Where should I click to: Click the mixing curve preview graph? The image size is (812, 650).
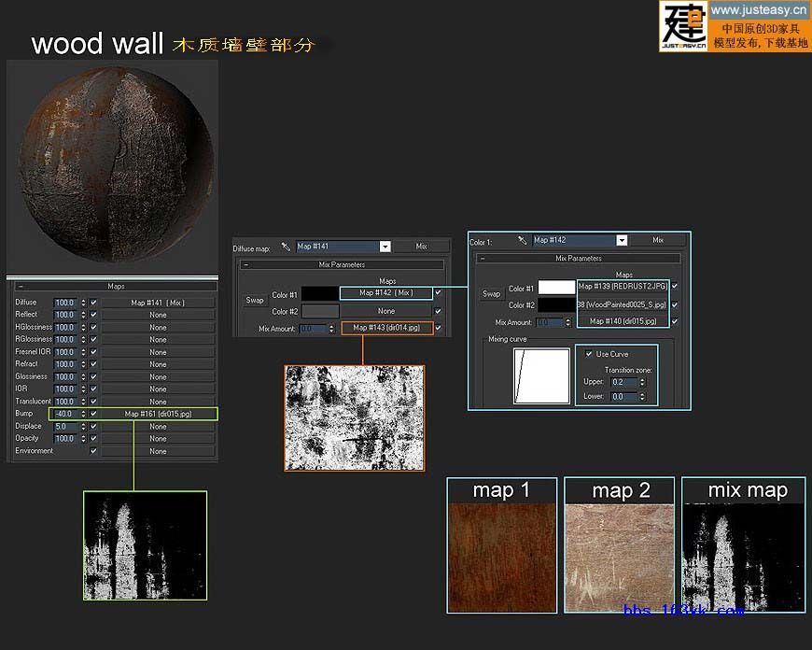(541, 375)
